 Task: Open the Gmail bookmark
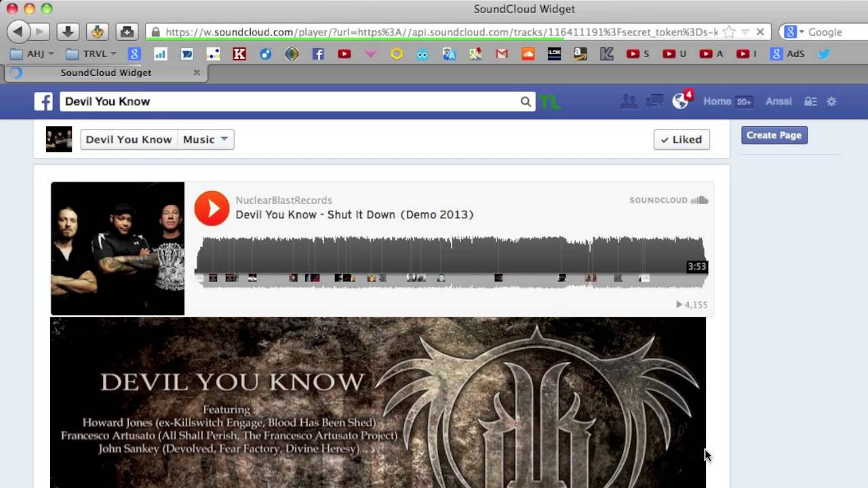pyautogui.click(x=502, y=54)
